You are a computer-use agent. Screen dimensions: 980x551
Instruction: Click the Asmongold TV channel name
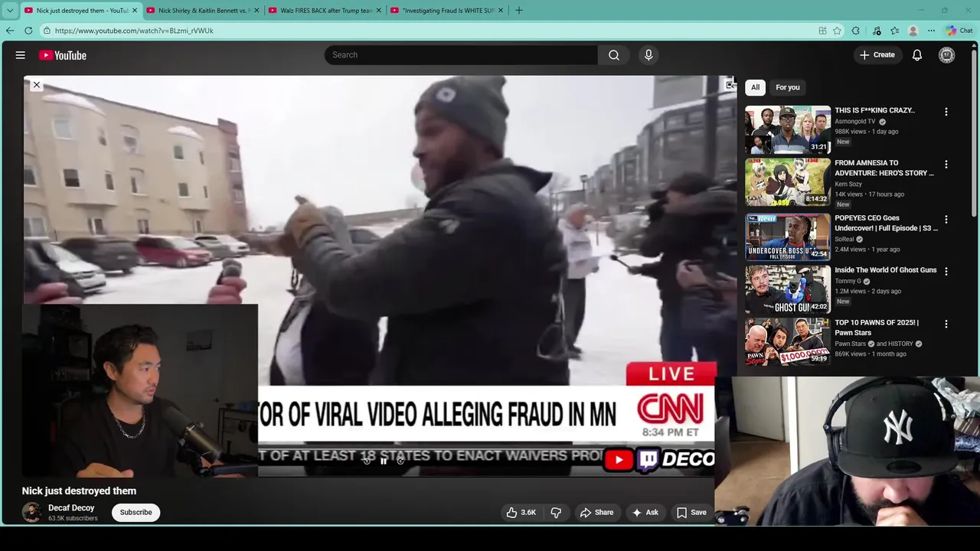tap(854, 122)
